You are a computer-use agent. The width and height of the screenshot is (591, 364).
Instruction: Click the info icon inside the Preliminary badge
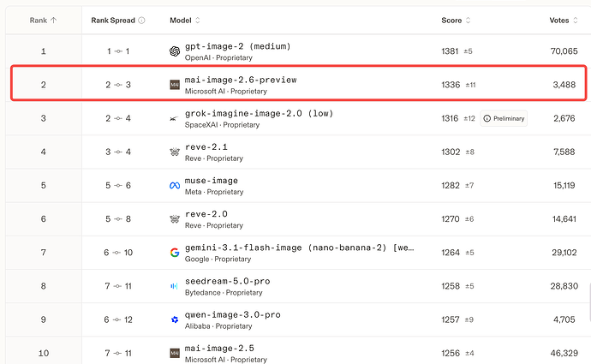tap(487, 118)
